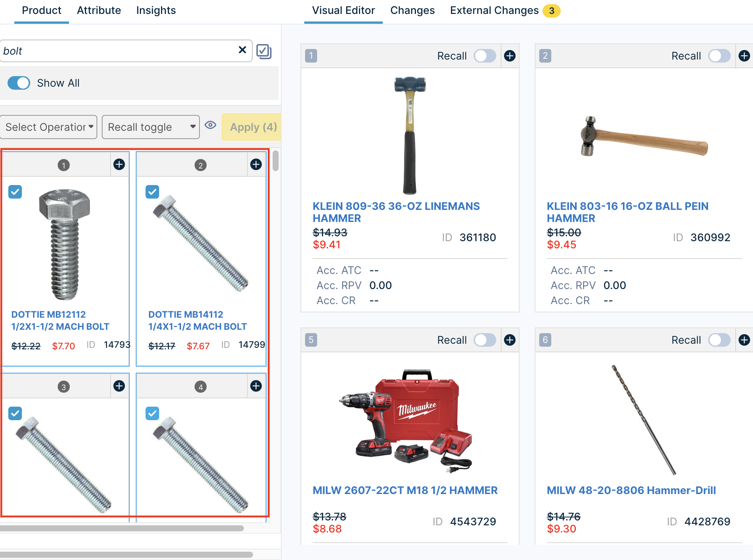The width and height of the screenshot is (753, 560).
Task: Open MILW 48-20-8806 Hammer-Drill link
Action: 631,490
